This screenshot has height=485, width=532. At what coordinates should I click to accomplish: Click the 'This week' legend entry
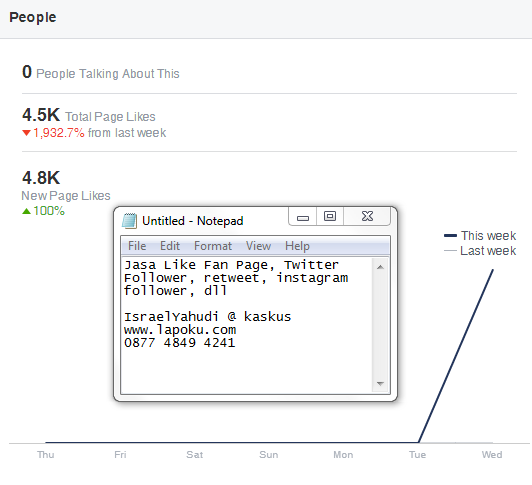point(480,236)
